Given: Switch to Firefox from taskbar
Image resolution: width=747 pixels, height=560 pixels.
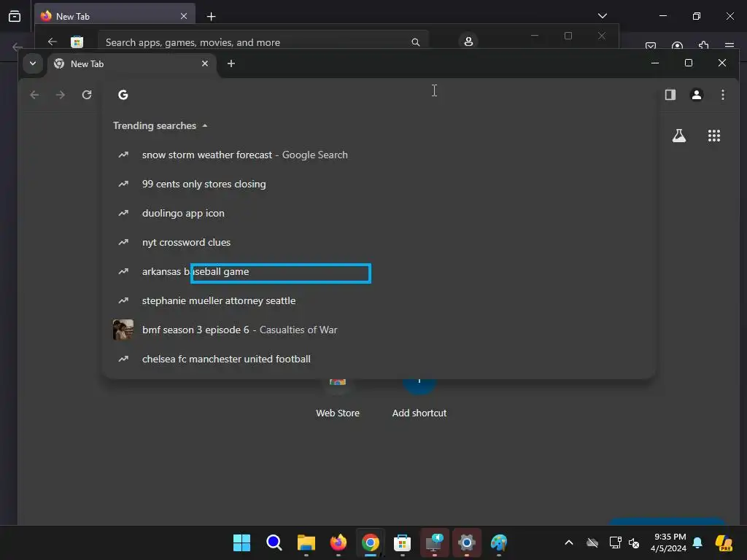Looking at the screenshot, I should pyautogui.click(x=338, y=542).
